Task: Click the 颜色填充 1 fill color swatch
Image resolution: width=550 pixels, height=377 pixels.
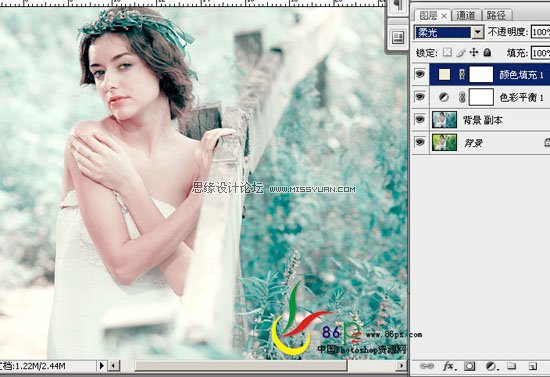Action: coord(444,74)
